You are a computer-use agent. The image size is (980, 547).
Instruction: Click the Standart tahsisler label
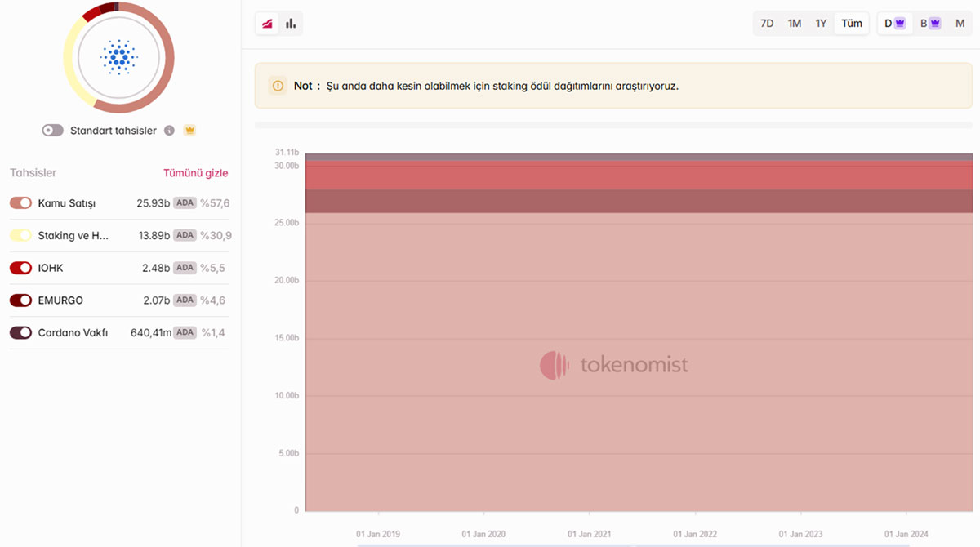tap(114, 131)
